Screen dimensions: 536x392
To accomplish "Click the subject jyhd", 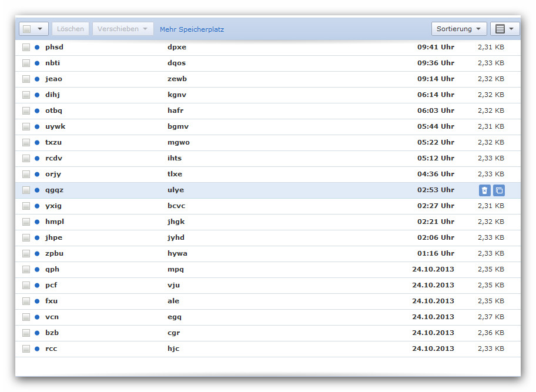I will click(x=176, y=237).
